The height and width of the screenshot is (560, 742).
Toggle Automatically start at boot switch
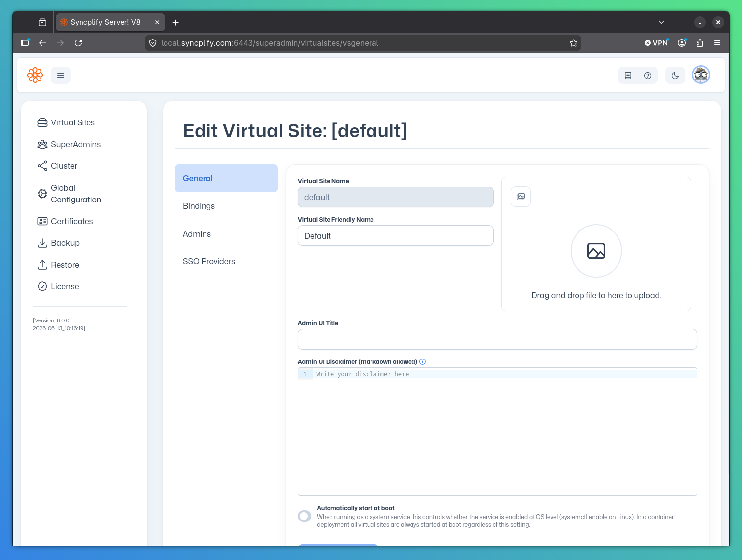tap(305, 516)
